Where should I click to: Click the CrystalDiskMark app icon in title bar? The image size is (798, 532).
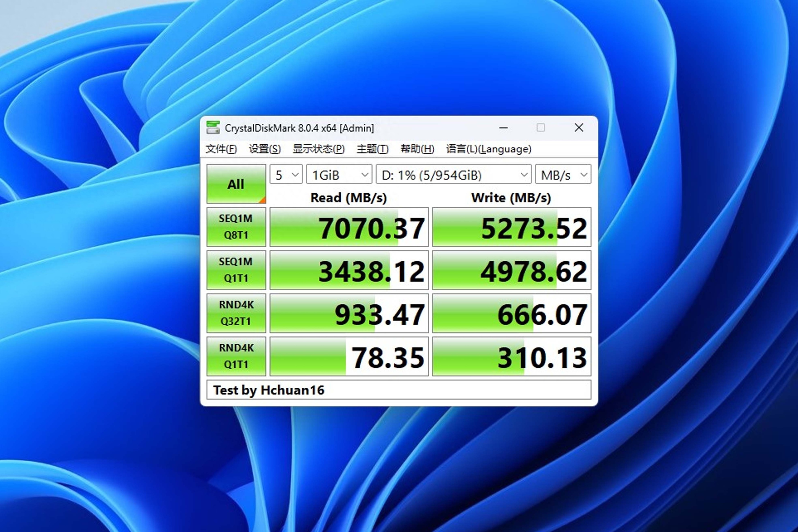pos(213,128)
